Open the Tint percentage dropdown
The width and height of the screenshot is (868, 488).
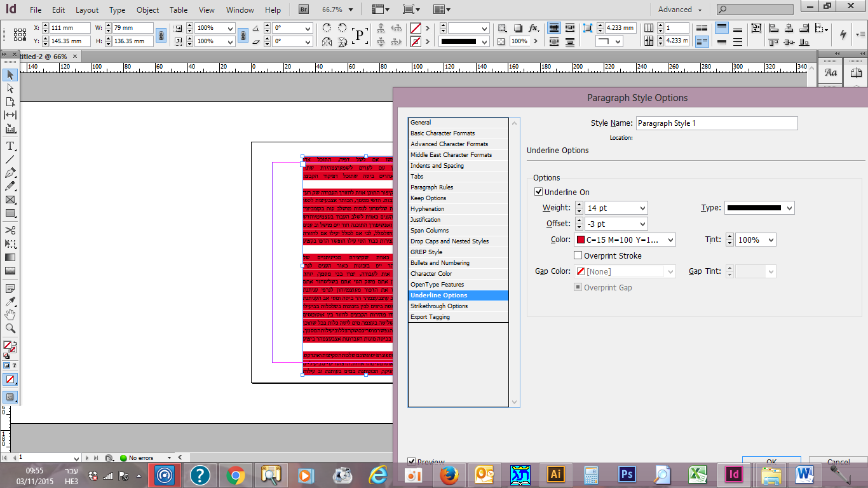pyautogui.click(x=771, y=240)
